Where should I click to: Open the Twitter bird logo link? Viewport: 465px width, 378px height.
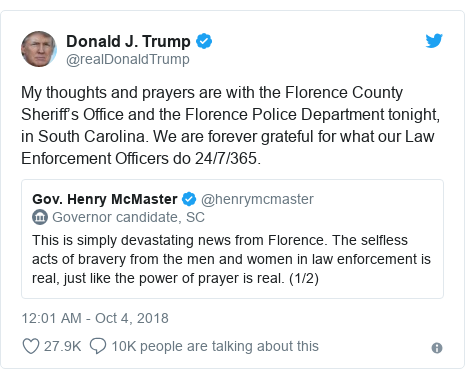click(x=434, y=41)
